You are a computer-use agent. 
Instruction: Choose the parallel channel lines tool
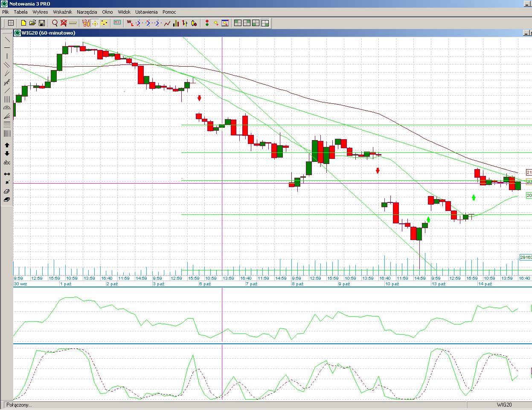7,65
